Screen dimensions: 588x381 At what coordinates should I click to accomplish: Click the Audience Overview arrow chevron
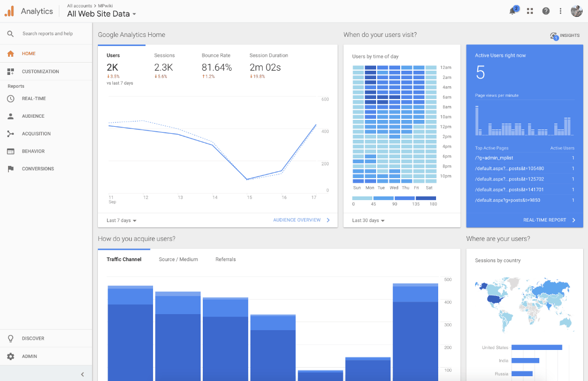[328, 220]
